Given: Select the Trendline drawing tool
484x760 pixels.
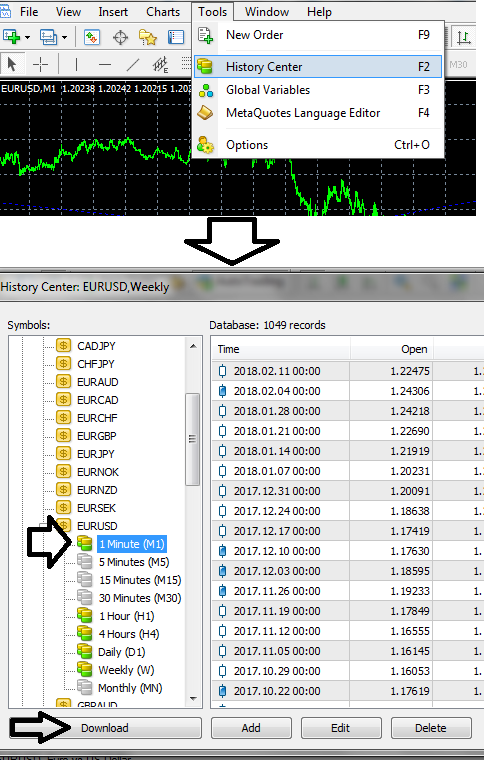Looking at the screenshot, I should [133, 64].
